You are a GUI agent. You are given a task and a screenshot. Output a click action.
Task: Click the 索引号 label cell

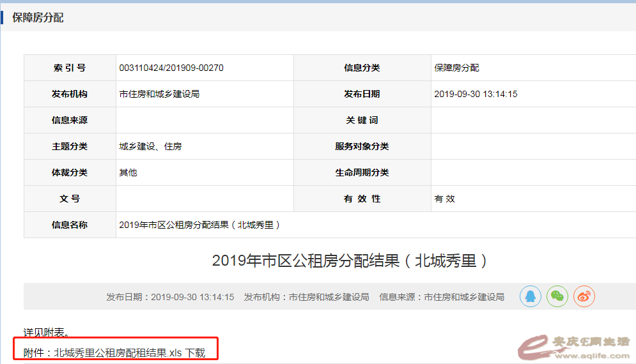70,68
